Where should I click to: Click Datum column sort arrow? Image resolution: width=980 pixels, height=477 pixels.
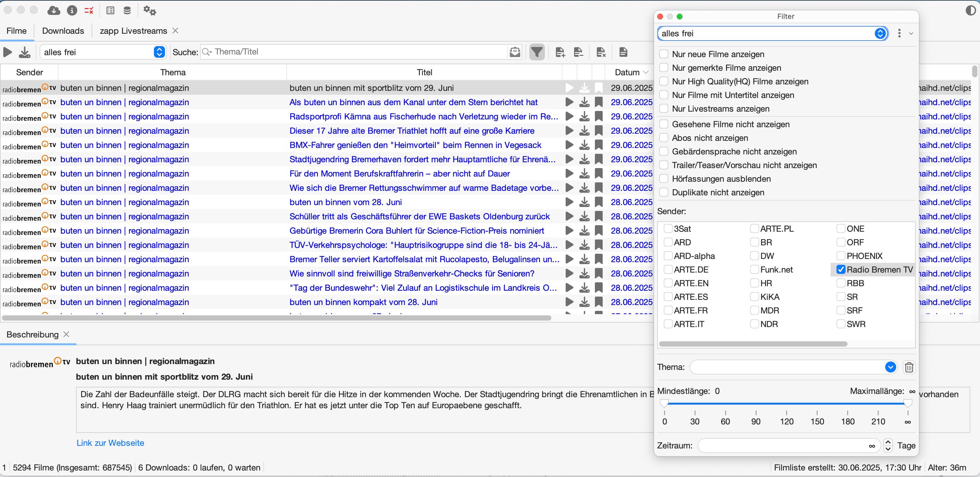click(646, 72)
